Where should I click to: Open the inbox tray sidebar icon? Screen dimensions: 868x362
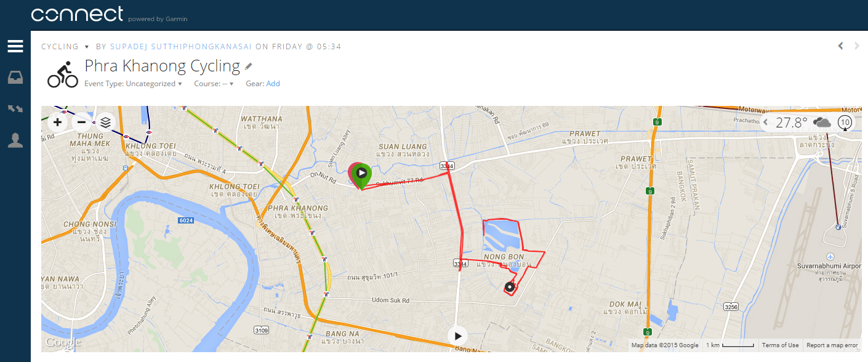[x=15, y=78]
